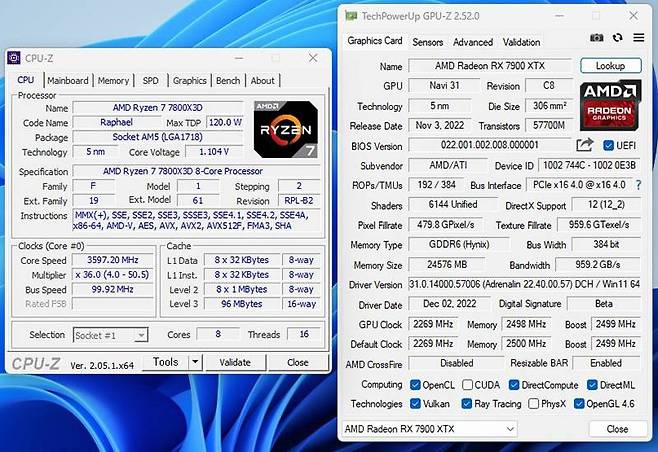Click the AMD Radeon Graphics logo

click(611, 105)
